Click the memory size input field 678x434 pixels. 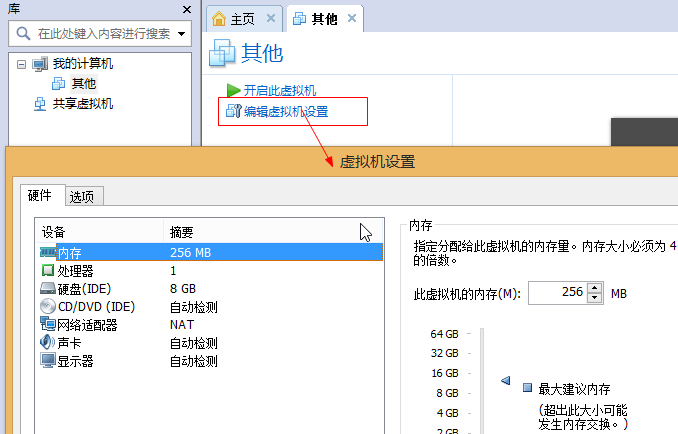coord(558,293)
